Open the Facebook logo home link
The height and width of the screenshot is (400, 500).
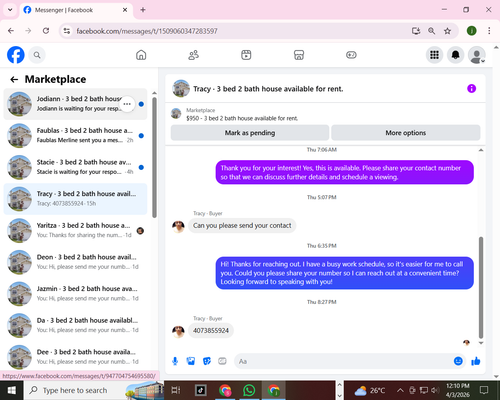click(16, 55)
